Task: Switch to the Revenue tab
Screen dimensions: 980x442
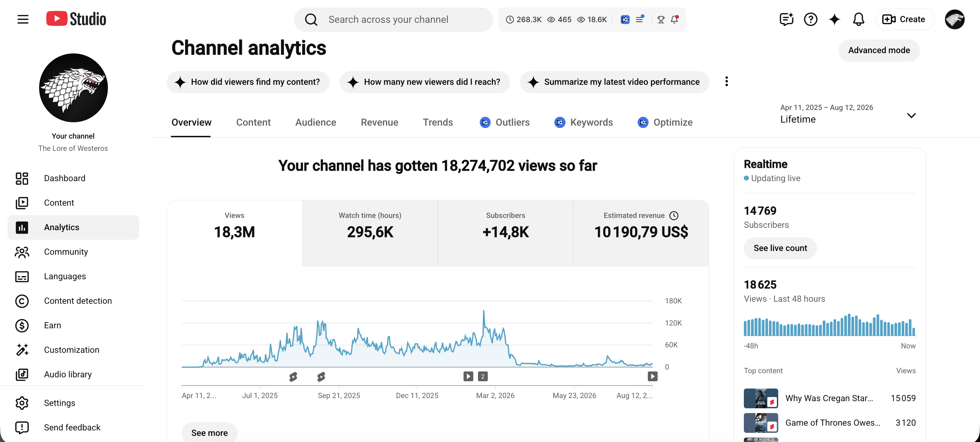Action: 379,123
